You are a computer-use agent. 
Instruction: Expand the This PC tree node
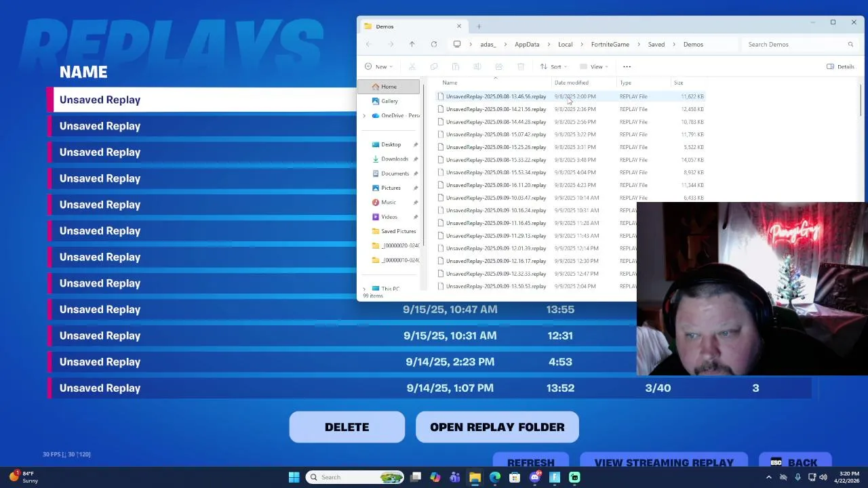[x=364, y=289]
